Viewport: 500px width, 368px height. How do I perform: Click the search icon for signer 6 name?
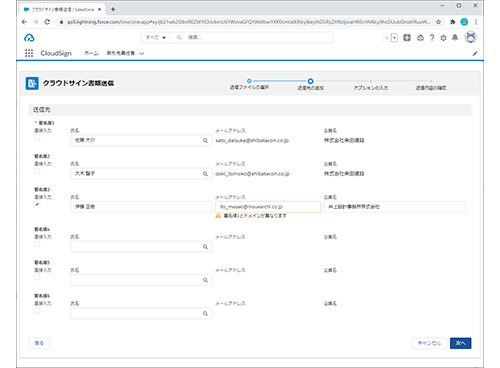point(206,313)
